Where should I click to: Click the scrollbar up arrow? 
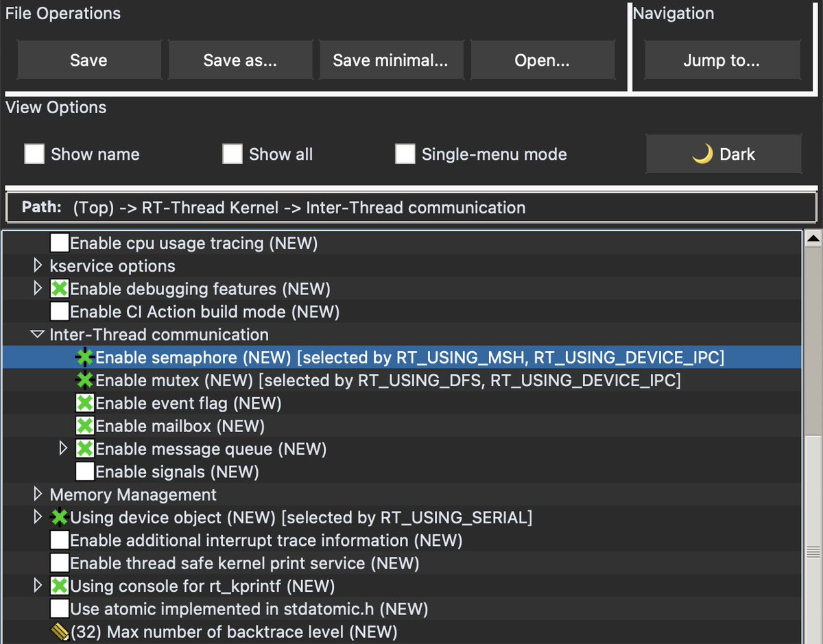[x=813, y=239]
